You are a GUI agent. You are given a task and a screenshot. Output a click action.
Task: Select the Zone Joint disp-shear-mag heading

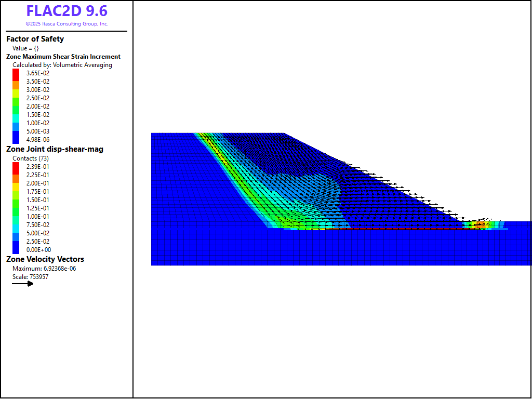[x=55, y=149]
